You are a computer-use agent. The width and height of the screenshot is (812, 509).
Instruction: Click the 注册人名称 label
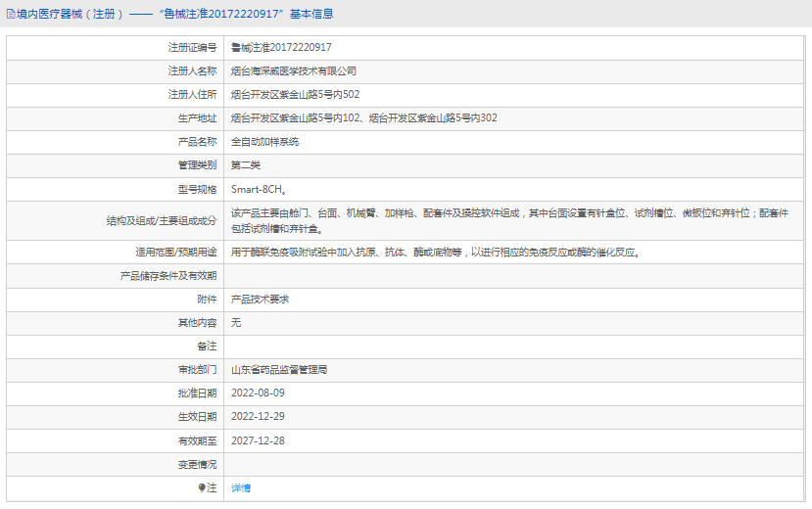192,70
